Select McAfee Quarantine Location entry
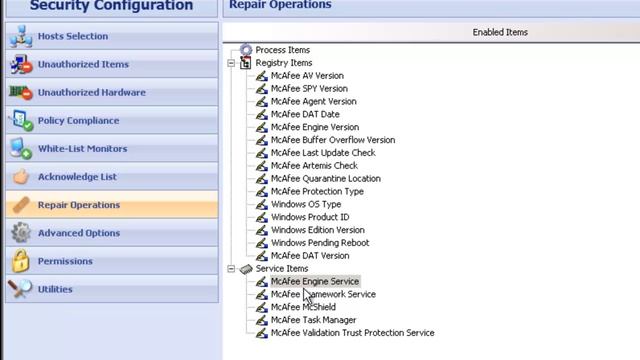Screen dimensions: 640x360 pos(326,179)
